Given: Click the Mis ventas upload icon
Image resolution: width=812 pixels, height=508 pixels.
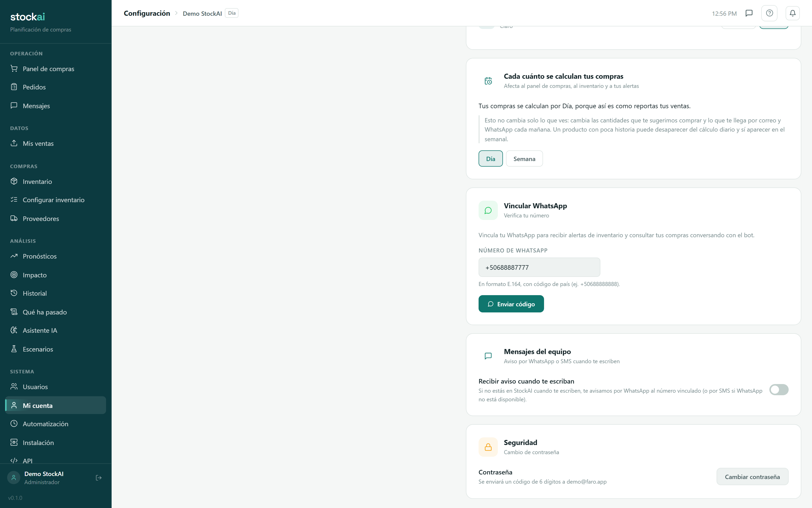Looking at the screenshot, I should click(14, 143).
